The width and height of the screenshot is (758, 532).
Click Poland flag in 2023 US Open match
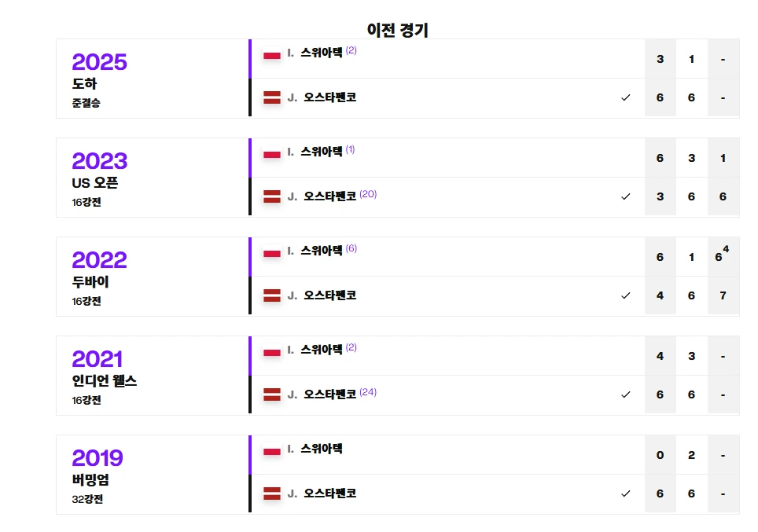pyautogui.click(x=272, y=154)
